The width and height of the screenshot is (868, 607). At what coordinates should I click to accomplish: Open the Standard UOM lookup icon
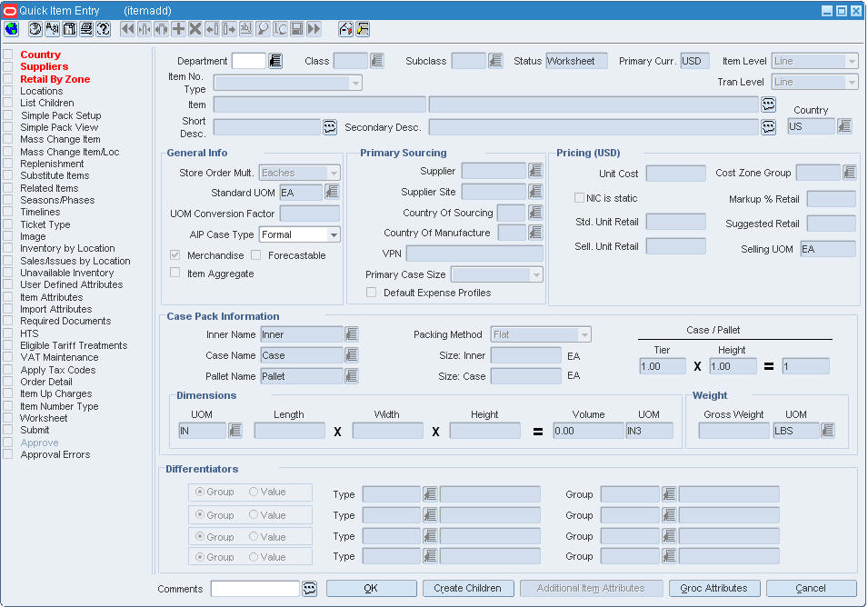332,192
